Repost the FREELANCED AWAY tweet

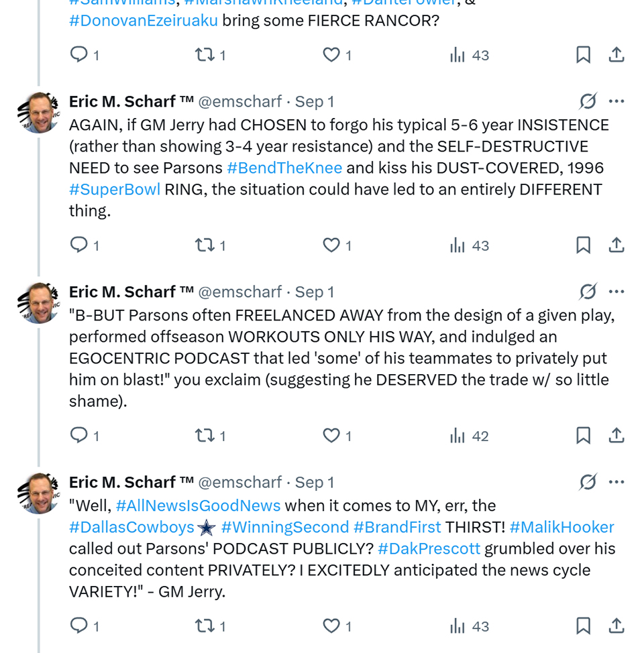(x=204, y=436)
